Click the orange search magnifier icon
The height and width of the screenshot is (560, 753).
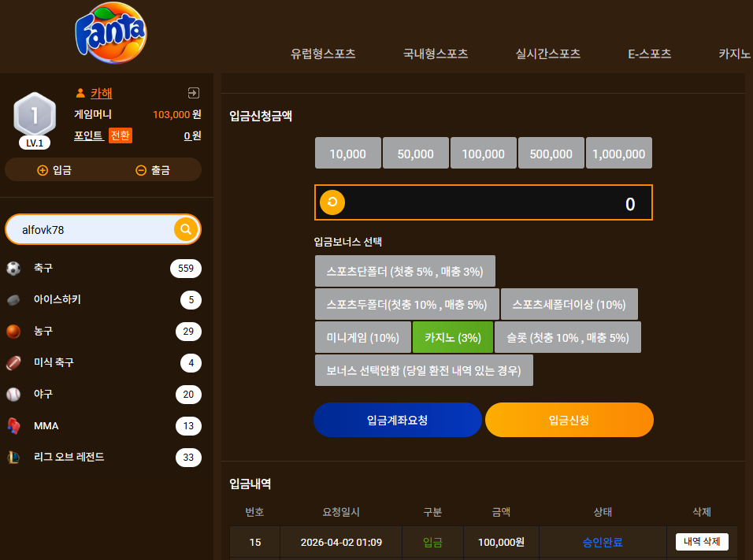click(x=186, y=229)
